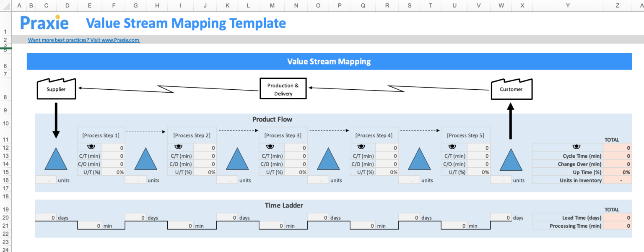Select the Cycle Time (min) total value
This screenshot has width=644, height=252.
tap(617, 156)
